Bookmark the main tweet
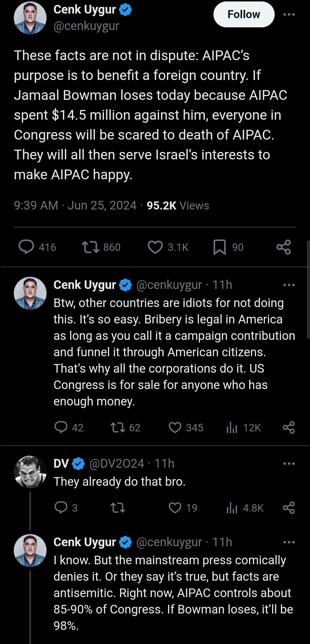Screen dimensions: 310x644 pos(219,247)
